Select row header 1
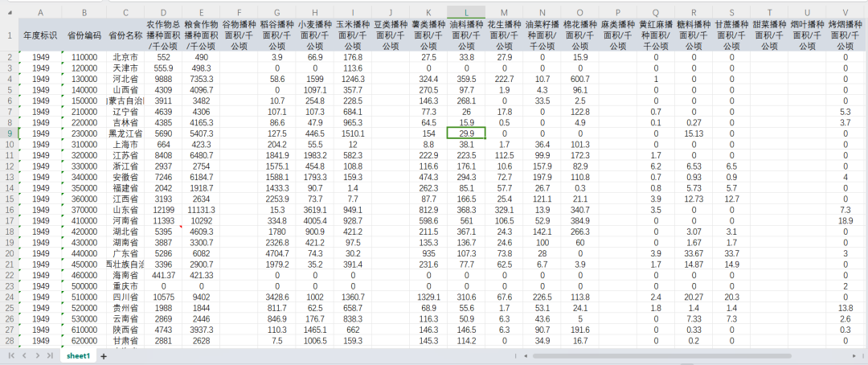The width and height of the screenshot is (868, 365). tap(10, 35)
